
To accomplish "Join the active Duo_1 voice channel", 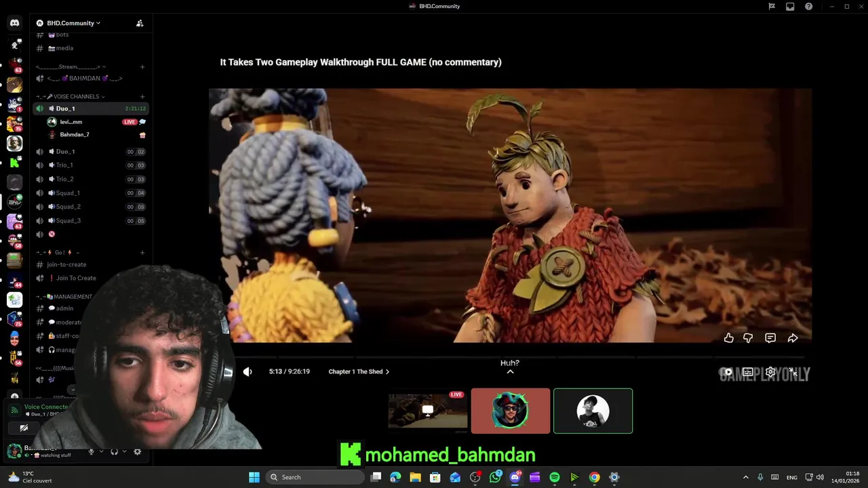I will click(x=90, y=108).
